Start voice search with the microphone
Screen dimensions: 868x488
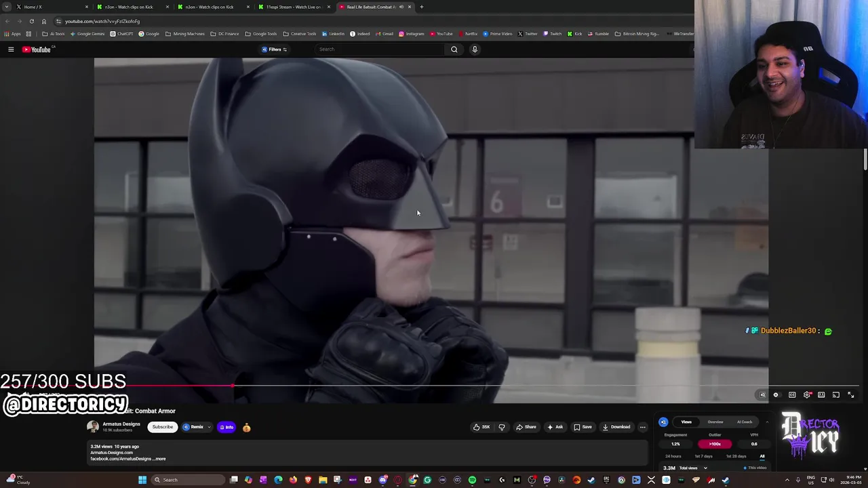tap(475, 49)
